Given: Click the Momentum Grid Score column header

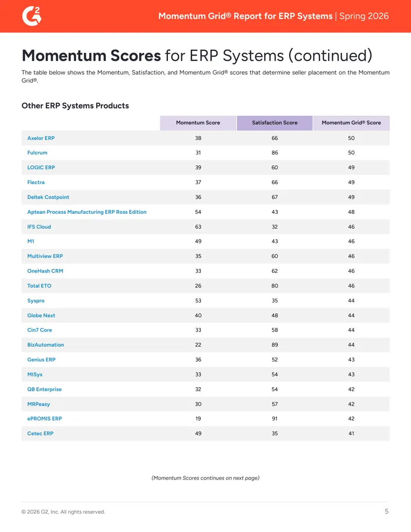Looking at the screenshot, I should pyautogui.click(x=351, y=123).
